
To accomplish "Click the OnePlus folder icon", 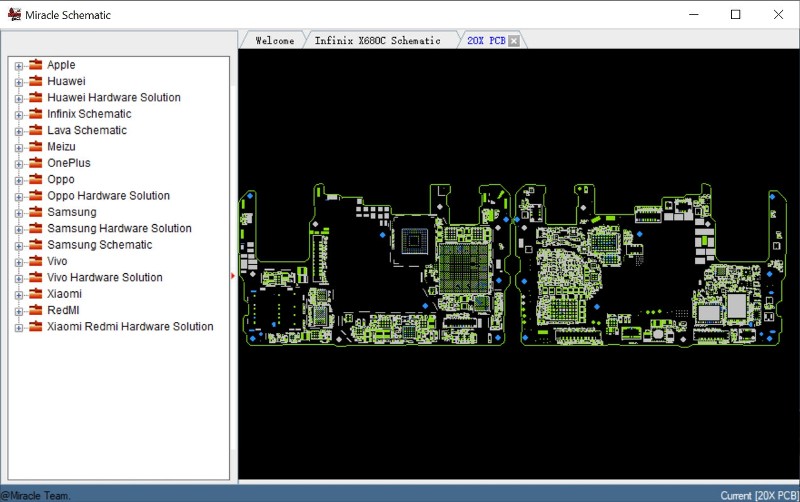I will (x=35, y=162).
